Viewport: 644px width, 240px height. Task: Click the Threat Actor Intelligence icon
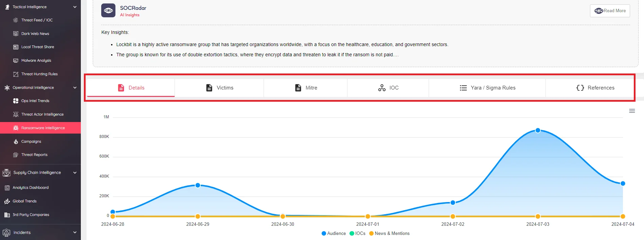coord(16,114)
